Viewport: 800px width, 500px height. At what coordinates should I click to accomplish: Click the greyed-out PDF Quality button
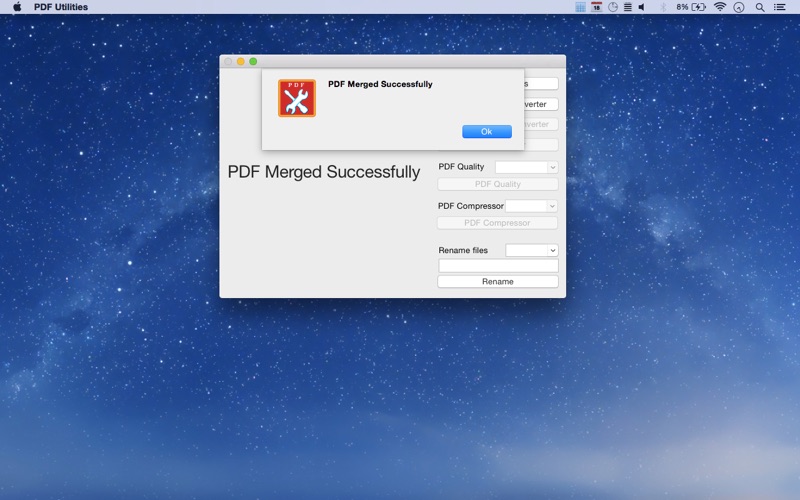(497, 184)
